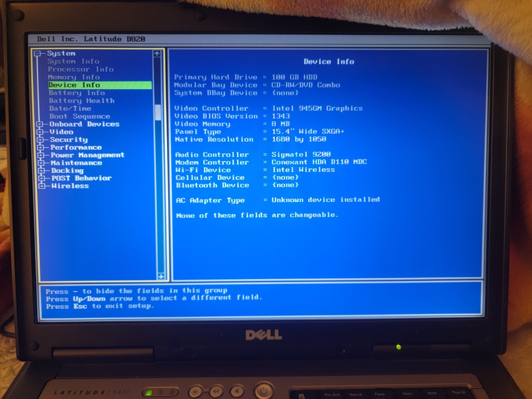Click the 'Primary Hard Drive' label
The image size is (532, 399).
[x=215, y=77]
